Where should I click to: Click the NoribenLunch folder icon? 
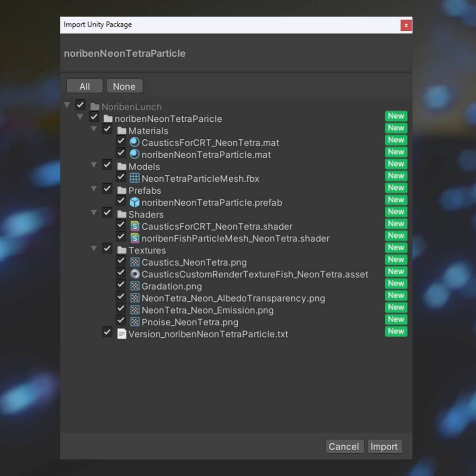click(x=95, y=107)
